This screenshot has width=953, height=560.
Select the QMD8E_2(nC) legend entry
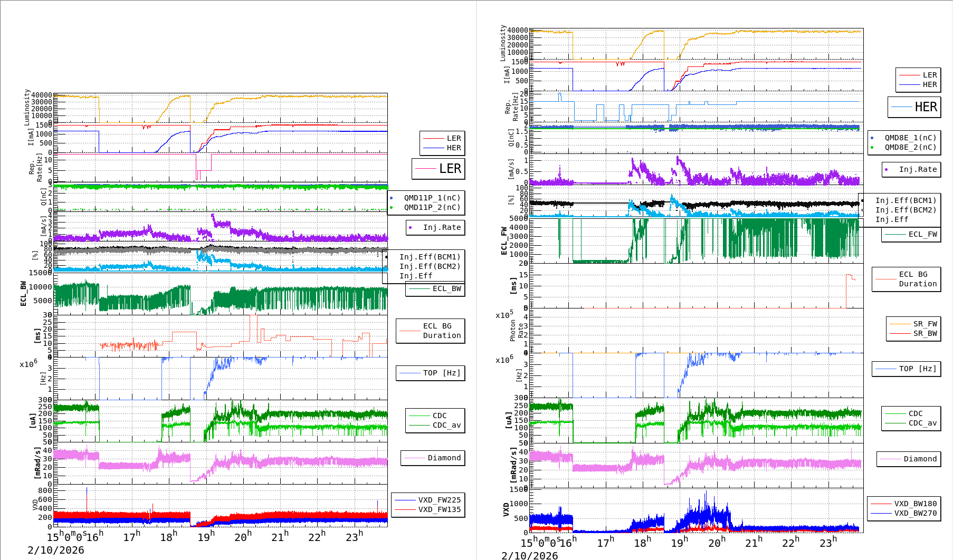pos(910,147)
